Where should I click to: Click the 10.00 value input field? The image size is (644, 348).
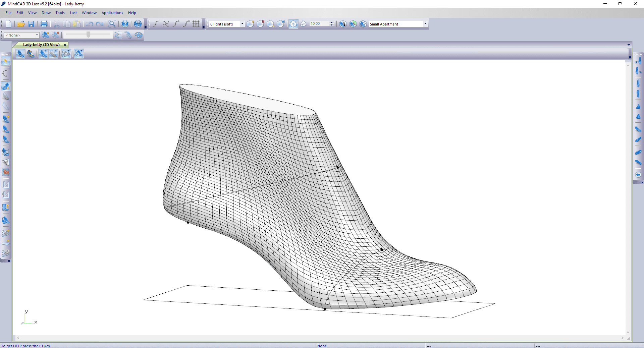[x=319, y=24]
